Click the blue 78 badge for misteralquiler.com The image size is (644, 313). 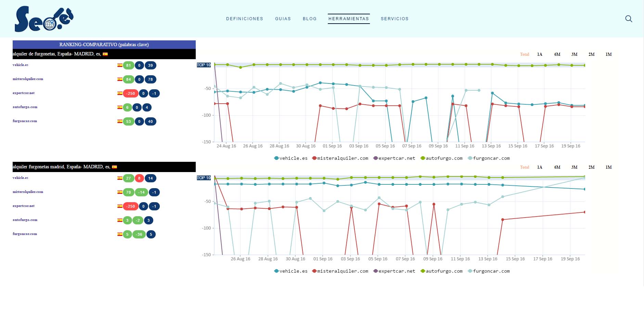point(151,79)
